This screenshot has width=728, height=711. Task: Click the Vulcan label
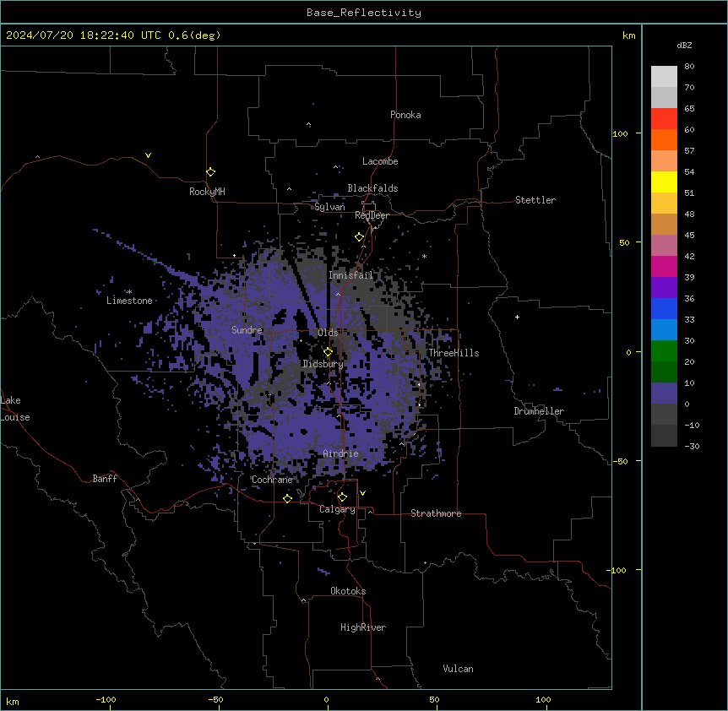[x=459, y=669]
